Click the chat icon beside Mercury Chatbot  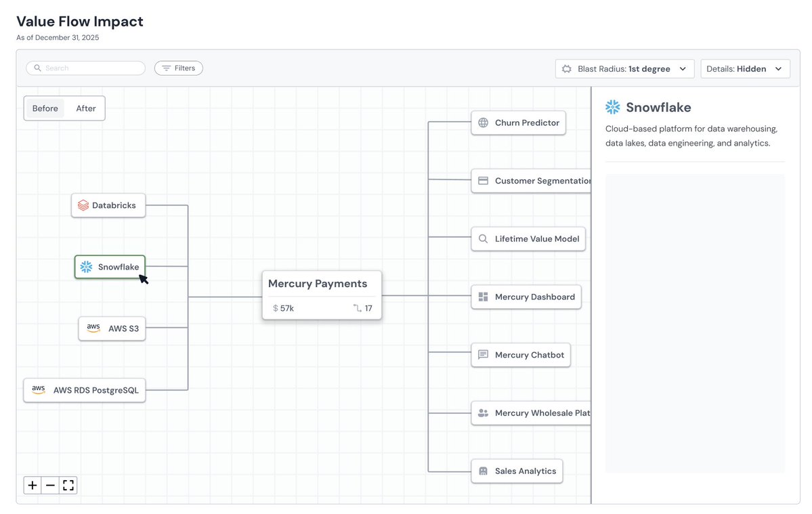pos(483,355)
